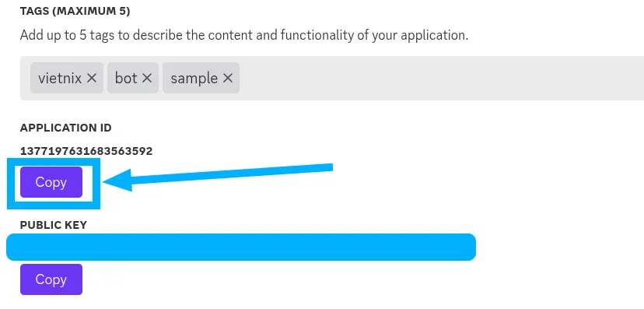Copy the Public Key

click(51, 279)
